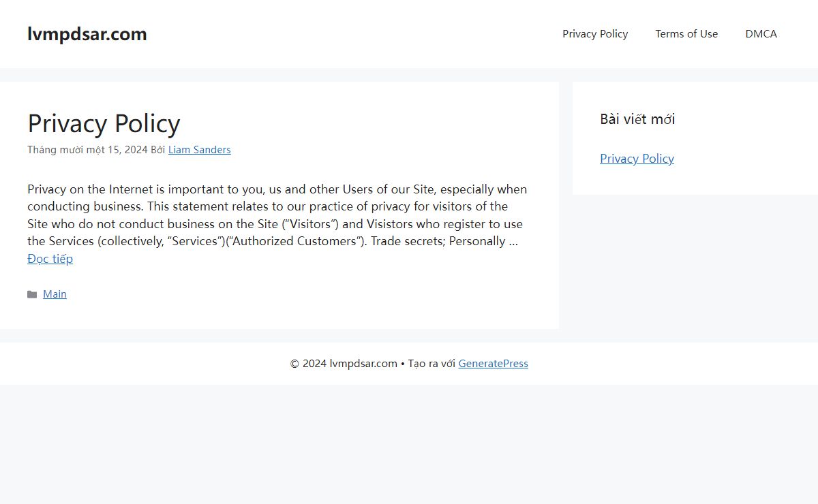The height and width of the screenshot is (504, 818).
Task: Open the lvmpdsar.com site title link
Action: click(x=87, y=34)
